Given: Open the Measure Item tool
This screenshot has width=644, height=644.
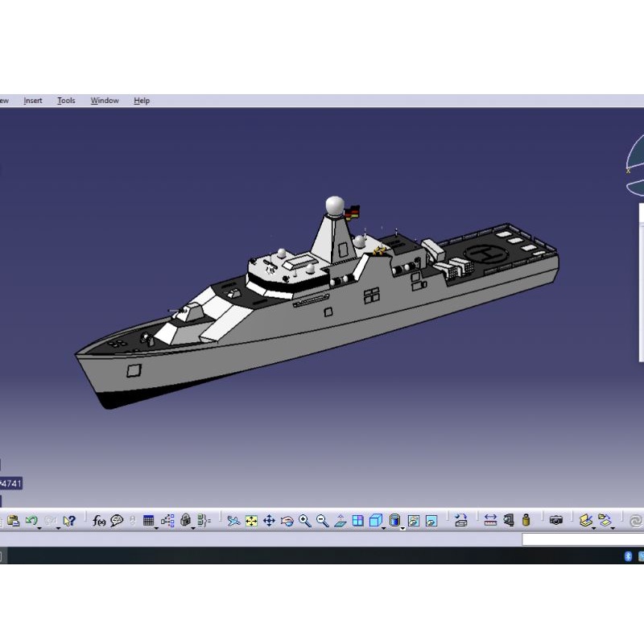Looking at the screenshot, I should 509,520.
